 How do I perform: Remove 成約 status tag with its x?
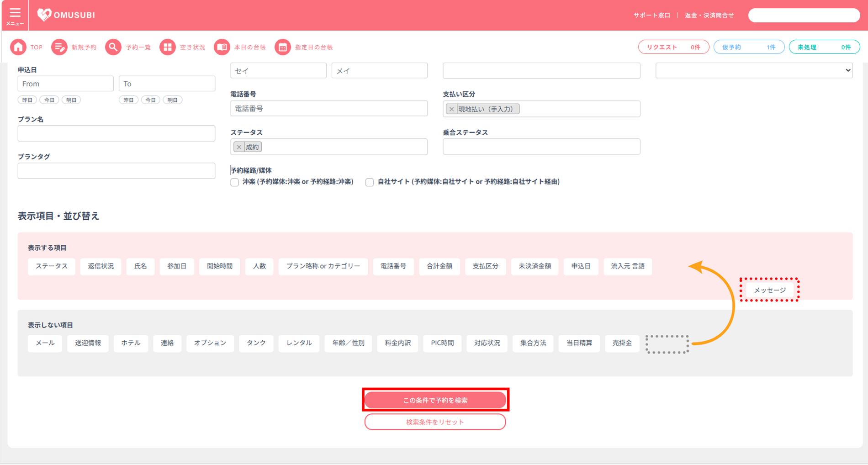point(239,147)
